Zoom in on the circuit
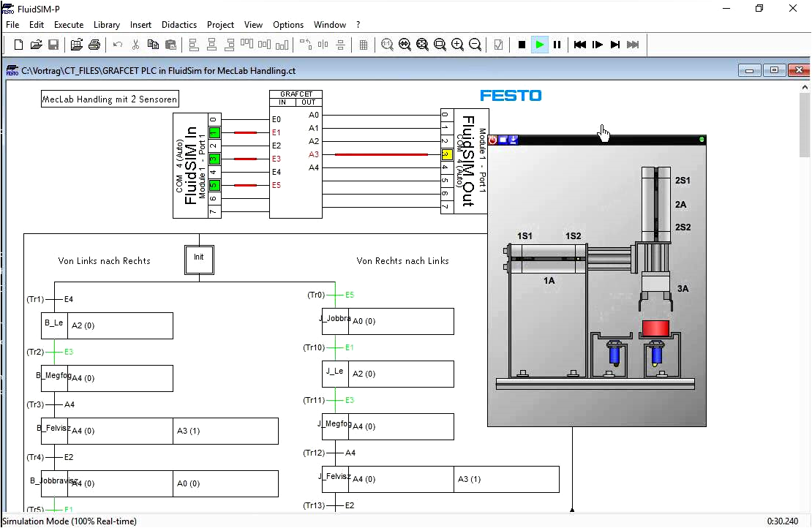This screenshot has width=812, height=528. (458, 45)
